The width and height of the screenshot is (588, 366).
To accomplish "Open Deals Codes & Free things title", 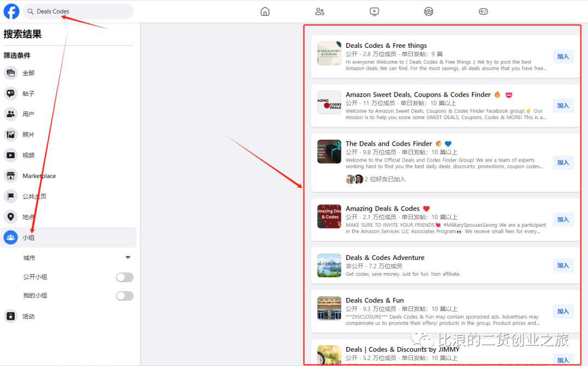I will 386,45.
